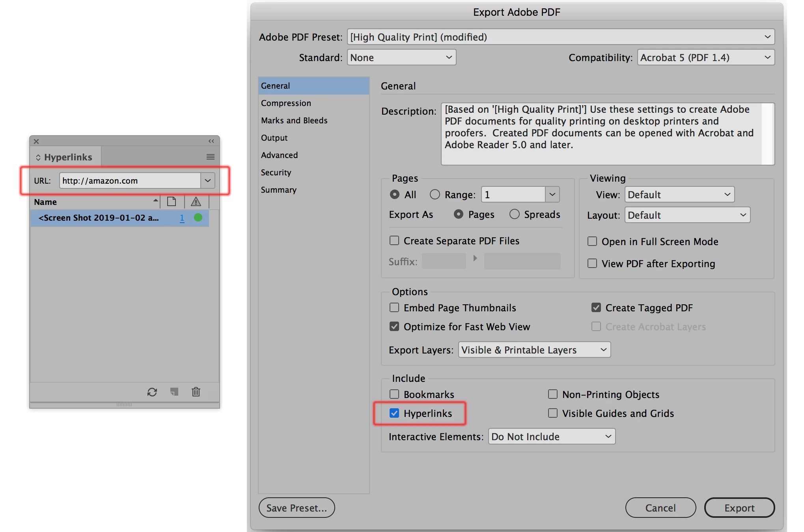Switch to the Compression section
This screenshot has width=804, height=532.
286,103
